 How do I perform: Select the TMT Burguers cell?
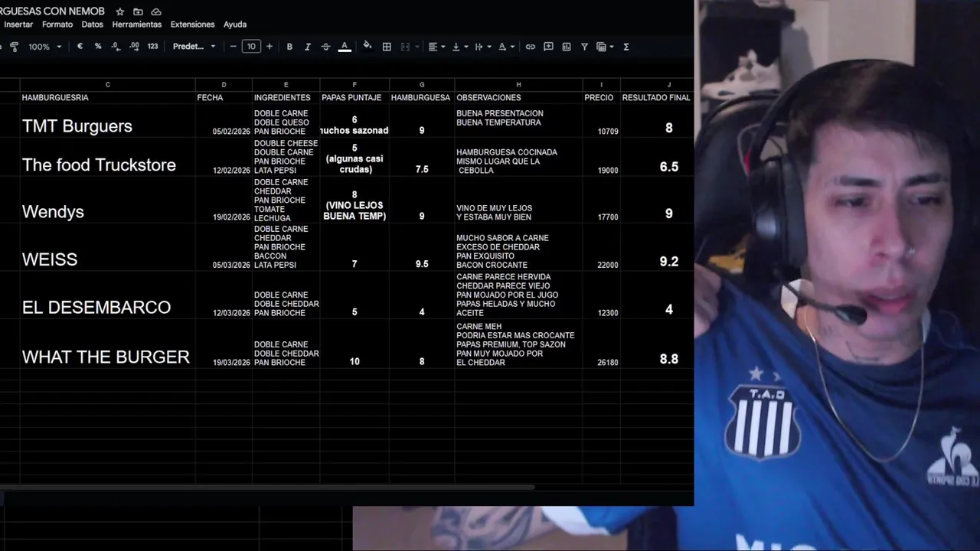tap(107, 121)
